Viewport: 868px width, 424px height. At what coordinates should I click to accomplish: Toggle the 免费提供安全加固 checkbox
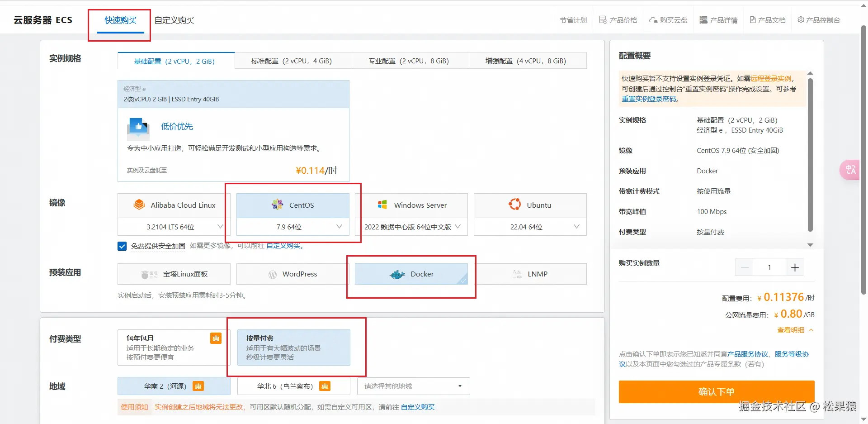(x=122, y=246)
